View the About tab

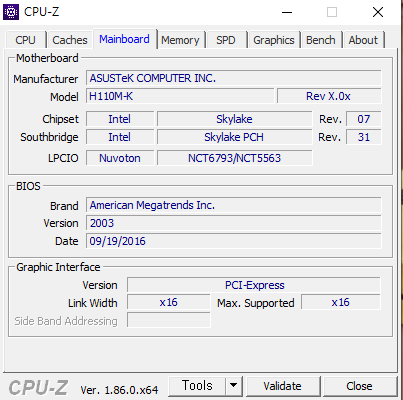click(363, 40)
